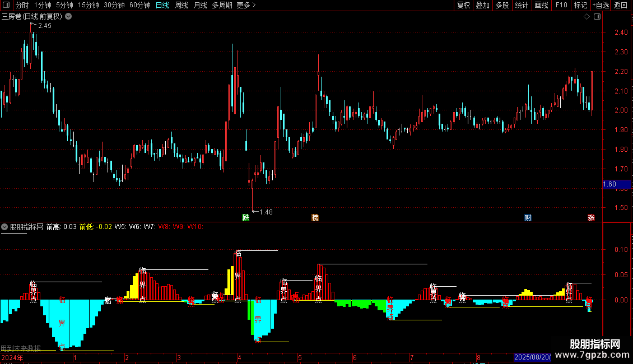Switch to 日线 daily chart
This screenshot has width=633, height=364.
tap(162, 5)
